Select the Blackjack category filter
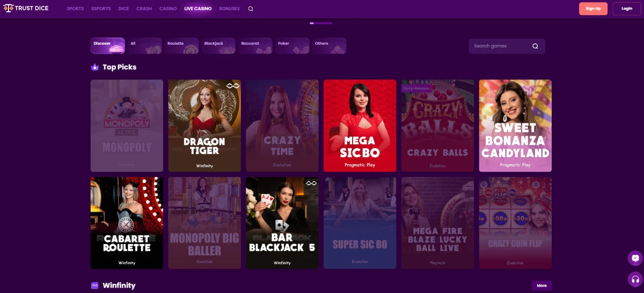This screenshot has height=293, width=644. (218, 46)
